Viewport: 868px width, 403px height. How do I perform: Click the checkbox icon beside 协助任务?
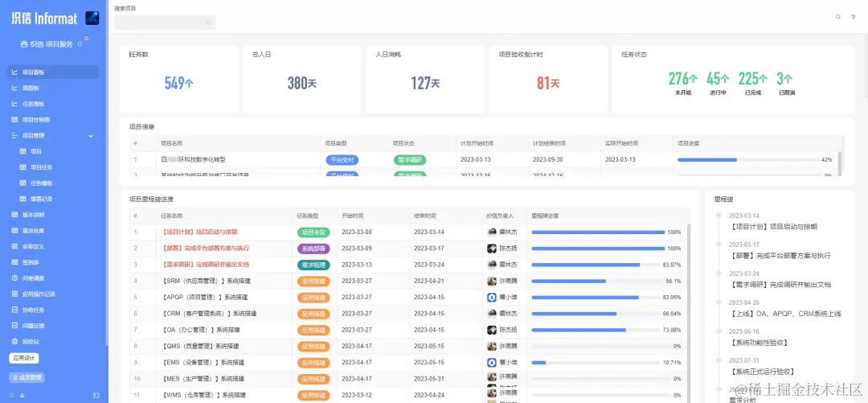[x=15, y=310]
